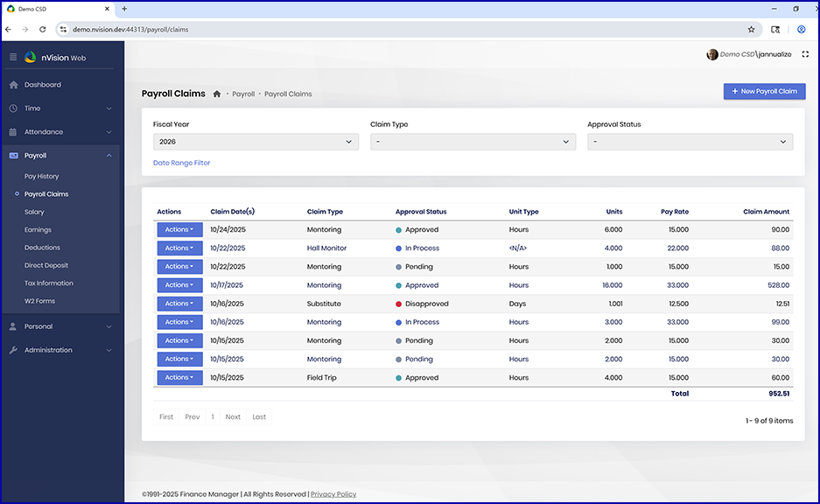
Task: Click the Time clock icon in sidebar
Action: point(13,108)
